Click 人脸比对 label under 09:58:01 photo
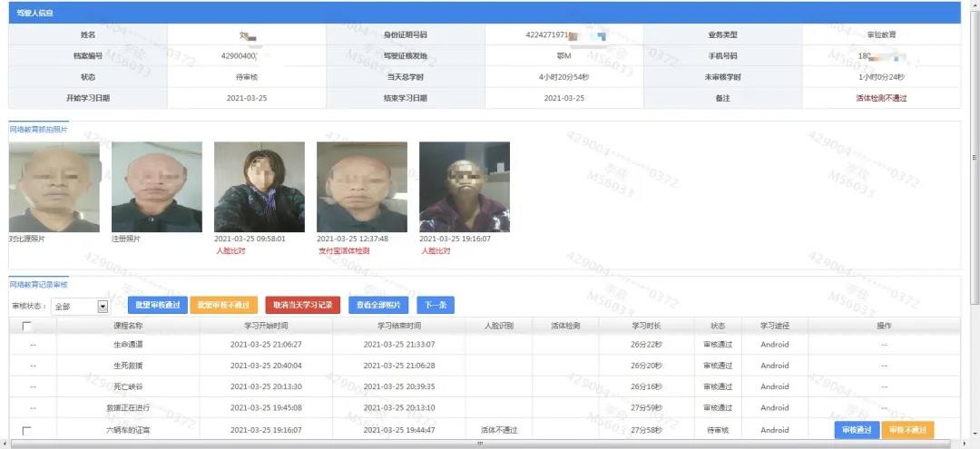Screen dimensions: 980x449 pyautogui.click(x=230, y=251)
